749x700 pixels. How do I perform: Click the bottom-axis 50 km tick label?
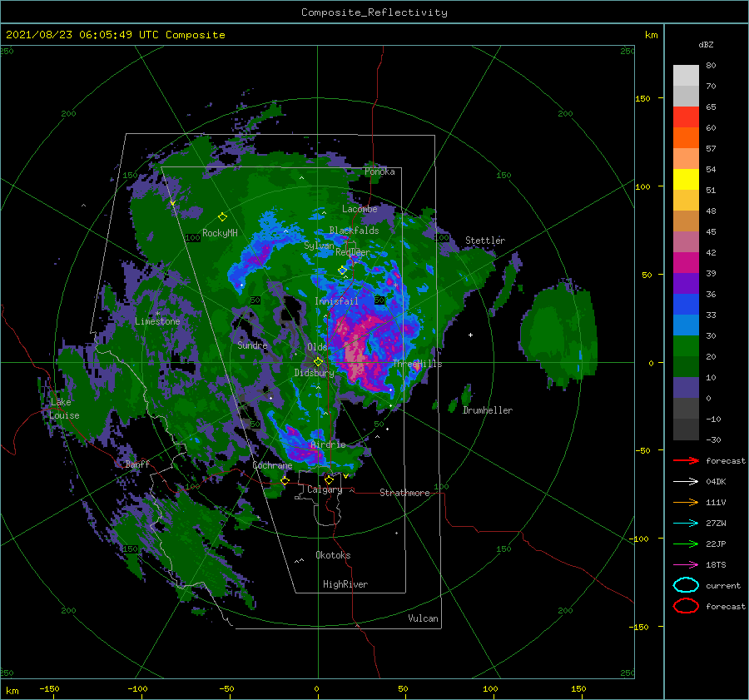point(403,688)
